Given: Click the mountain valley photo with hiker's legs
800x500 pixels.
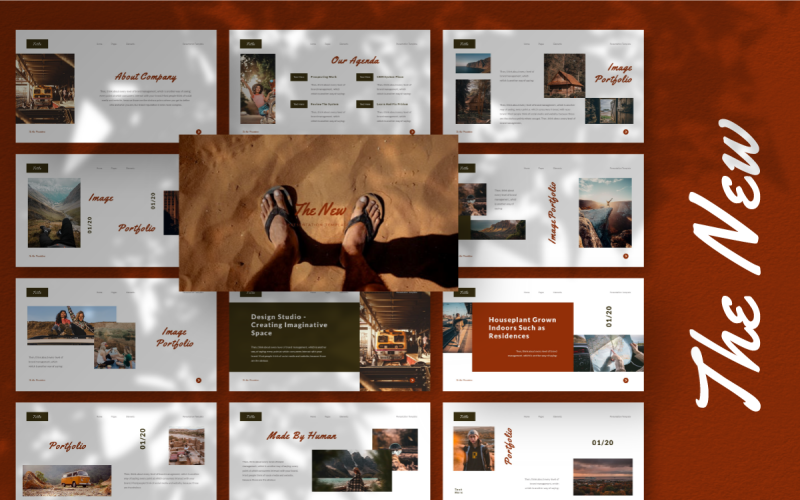Looking at the screenshot, I should [x=54, y=213].
